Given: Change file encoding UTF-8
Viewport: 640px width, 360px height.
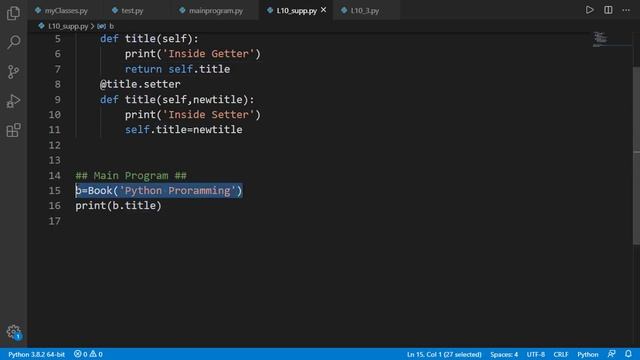Looking at the screenshot, I should click(536, 354).
